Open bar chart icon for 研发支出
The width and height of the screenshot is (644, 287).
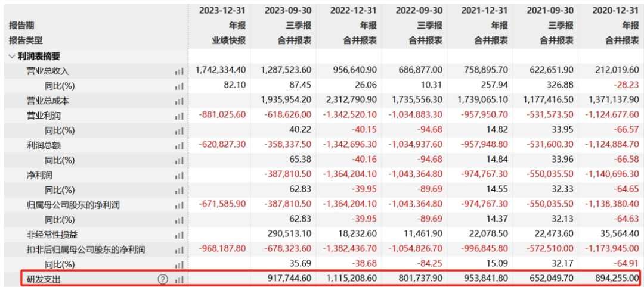point(179,279)
